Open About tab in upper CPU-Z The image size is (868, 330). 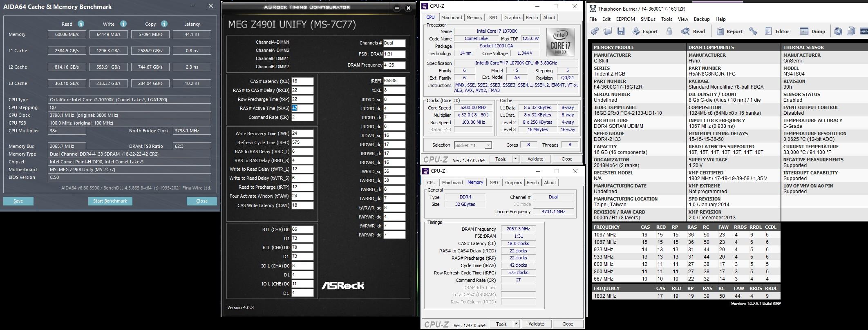click(549, 18)
